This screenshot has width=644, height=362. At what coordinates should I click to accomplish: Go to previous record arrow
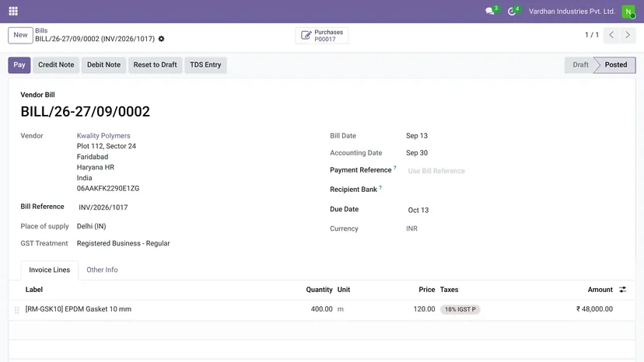pyautogui.click(x=611, y=35)
